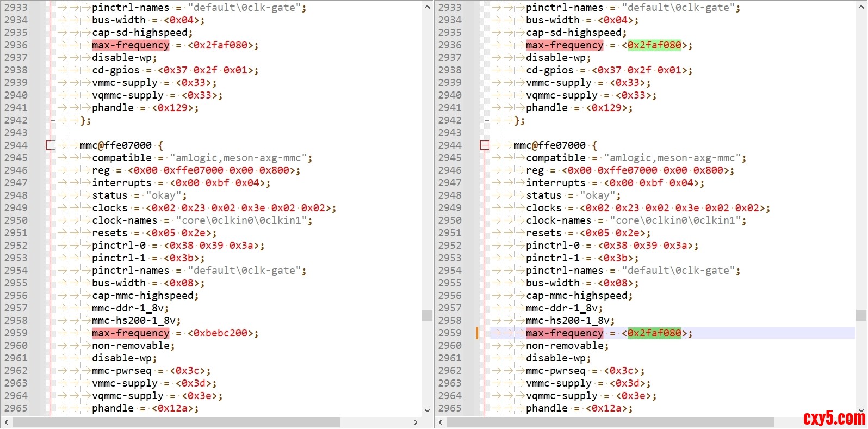Image resolution: width=868 pixels, height=429 pixels.
Task: Click line number 2944 in left pane margin
Action: 16,145
